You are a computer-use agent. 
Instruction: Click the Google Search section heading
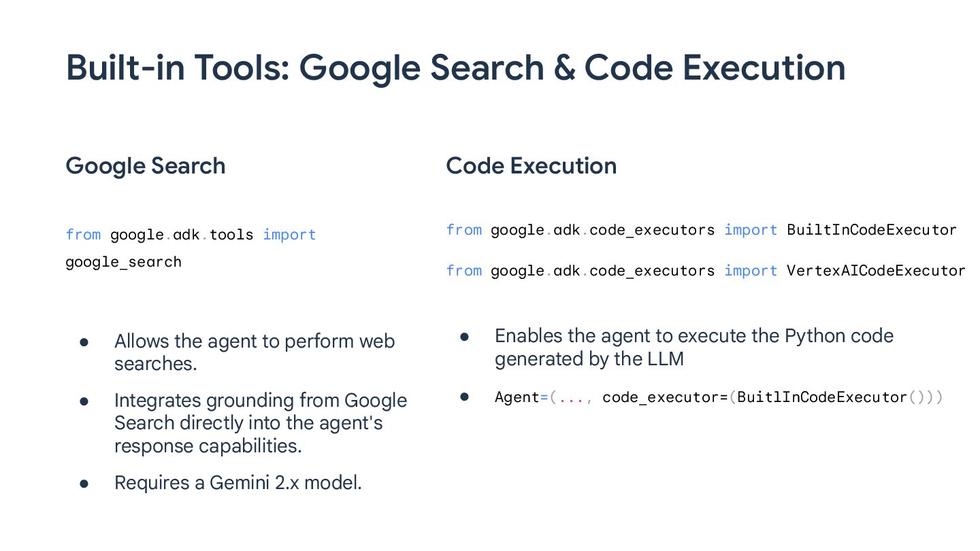coord(145,166)
